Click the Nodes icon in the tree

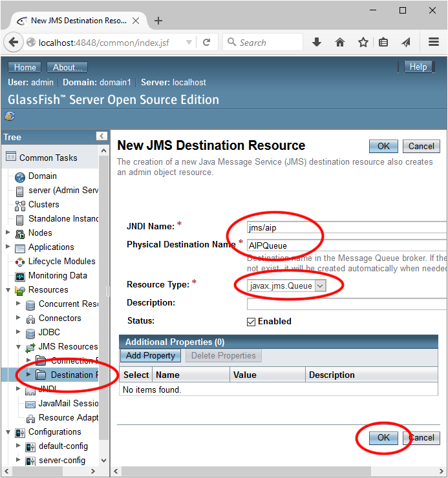(x=20, y=234)
